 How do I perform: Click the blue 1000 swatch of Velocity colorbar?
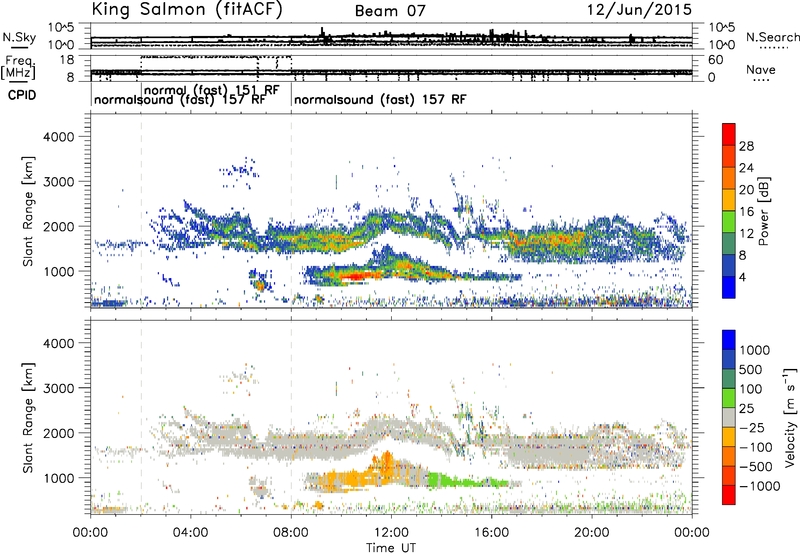pos(729,340)
